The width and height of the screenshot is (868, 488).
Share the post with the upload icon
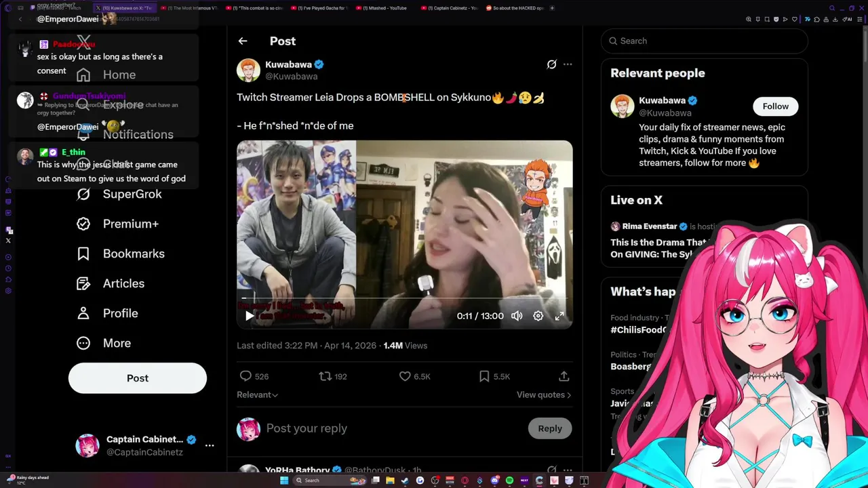564,376
